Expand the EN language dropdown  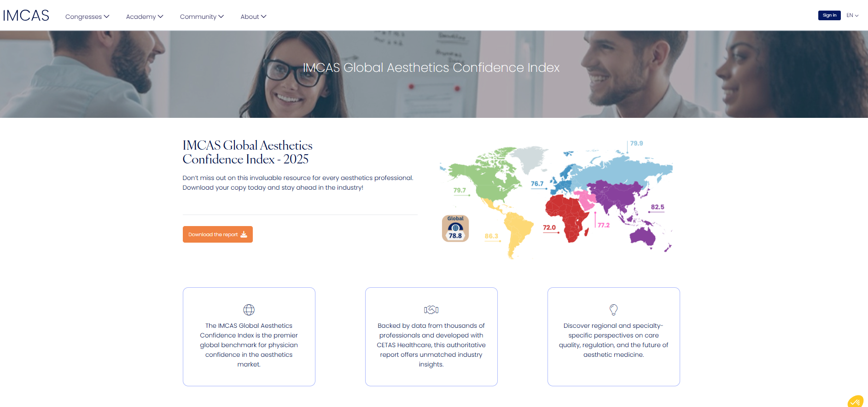click(852, 15)
